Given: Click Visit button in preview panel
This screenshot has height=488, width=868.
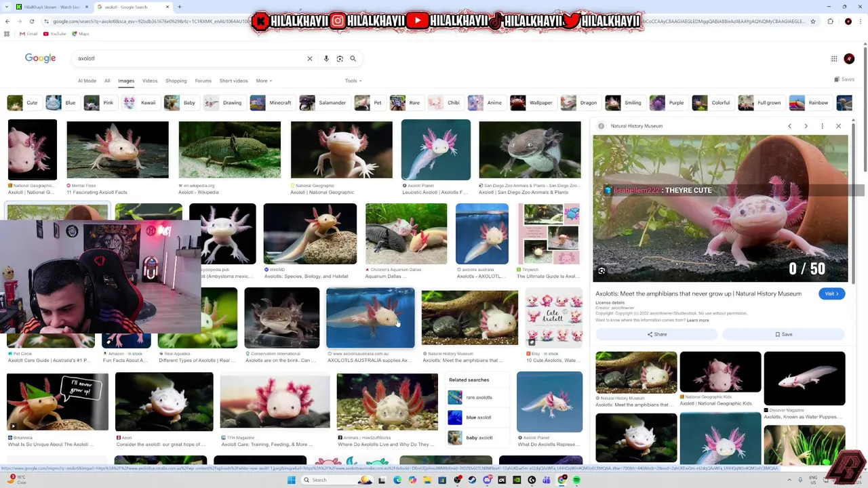Looking at the screenshot, I should [x=831, y=293].
